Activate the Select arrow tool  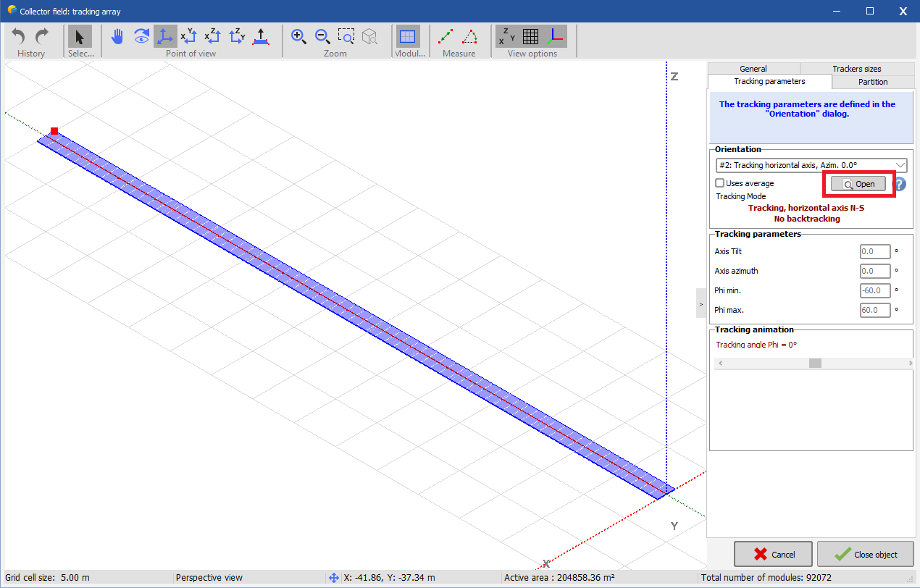tap(80, 36)
